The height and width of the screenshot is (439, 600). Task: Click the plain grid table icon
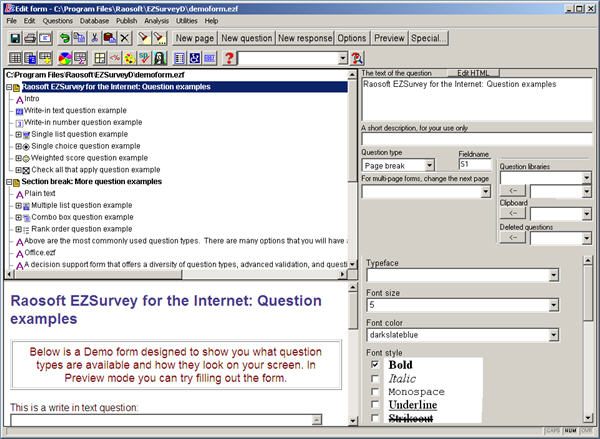coord(15,58)
